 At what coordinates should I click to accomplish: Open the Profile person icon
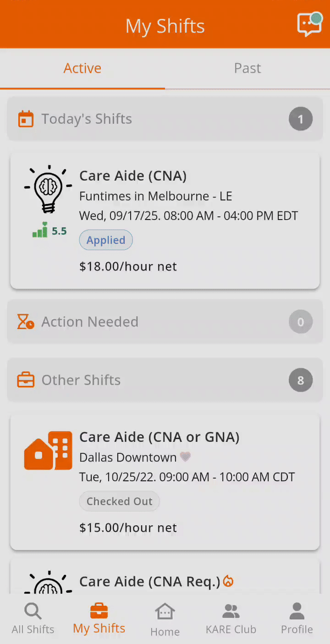tap(297, 611)
